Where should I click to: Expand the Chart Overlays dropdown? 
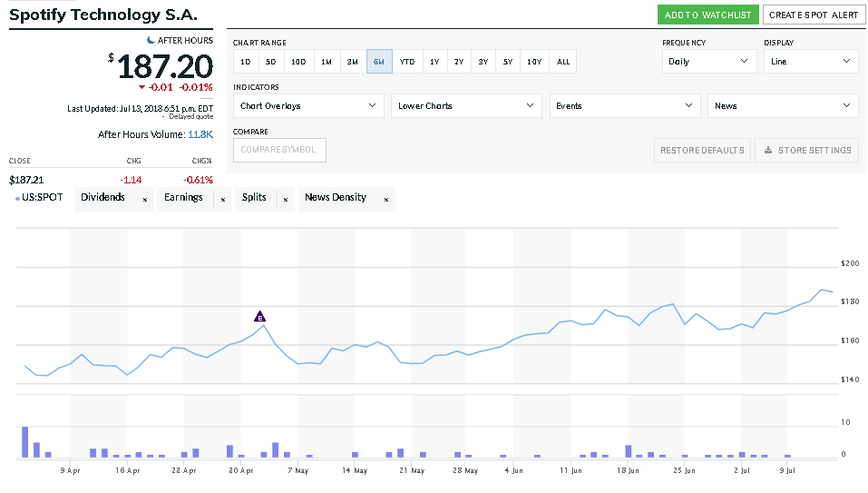click(x=308, y=106)
